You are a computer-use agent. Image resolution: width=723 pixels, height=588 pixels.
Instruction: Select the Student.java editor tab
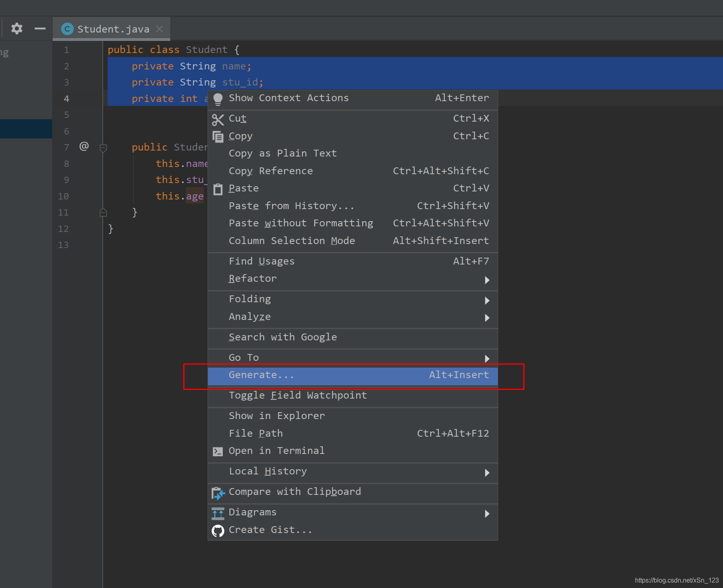click(111, 29)
